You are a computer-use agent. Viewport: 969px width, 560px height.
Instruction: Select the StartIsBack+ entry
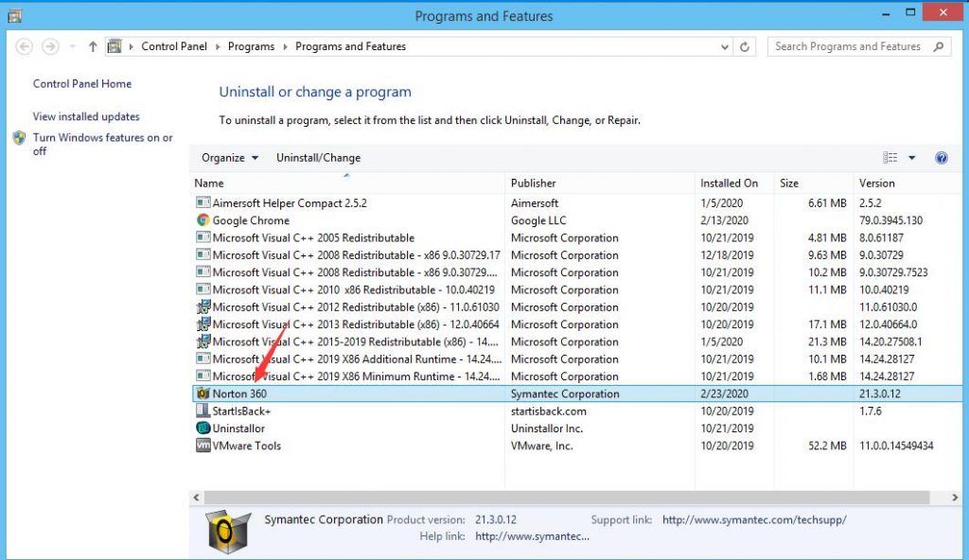[x=241, y=411]
